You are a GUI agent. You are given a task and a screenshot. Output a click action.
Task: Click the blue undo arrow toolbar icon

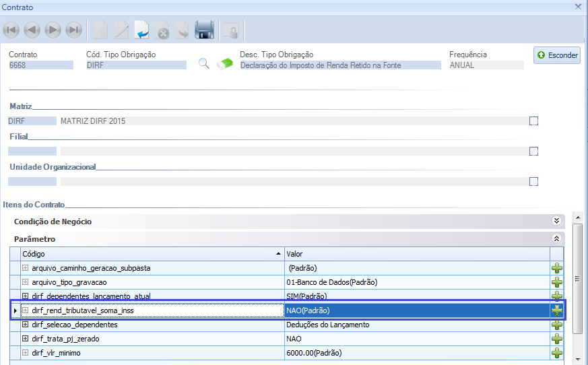tap(141, 30)
